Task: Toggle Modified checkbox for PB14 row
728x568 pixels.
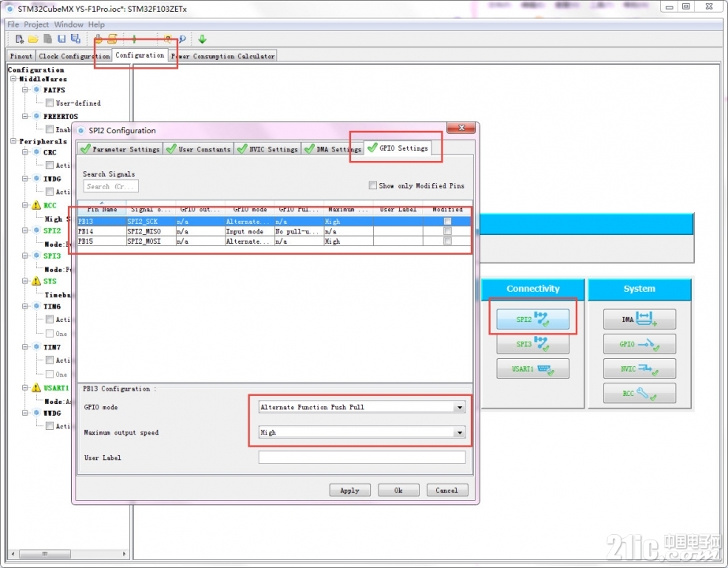Action: point(447,231)
